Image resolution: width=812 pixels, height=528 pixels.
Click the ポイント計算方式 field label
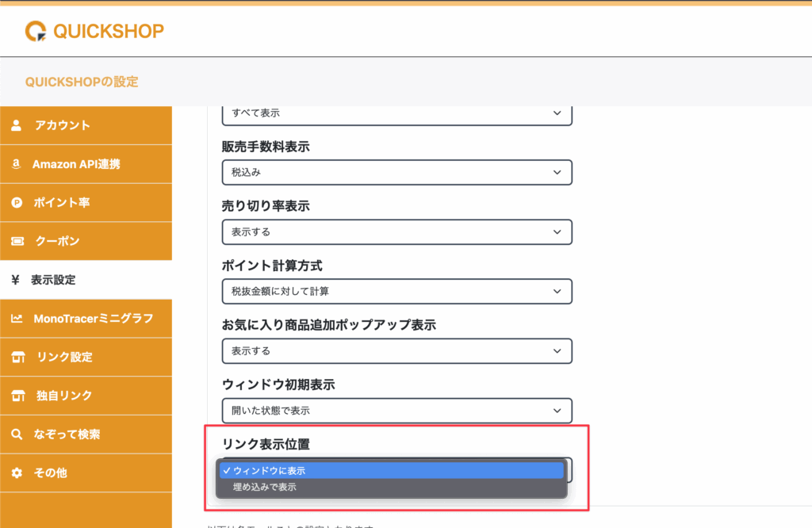[272, 266]
